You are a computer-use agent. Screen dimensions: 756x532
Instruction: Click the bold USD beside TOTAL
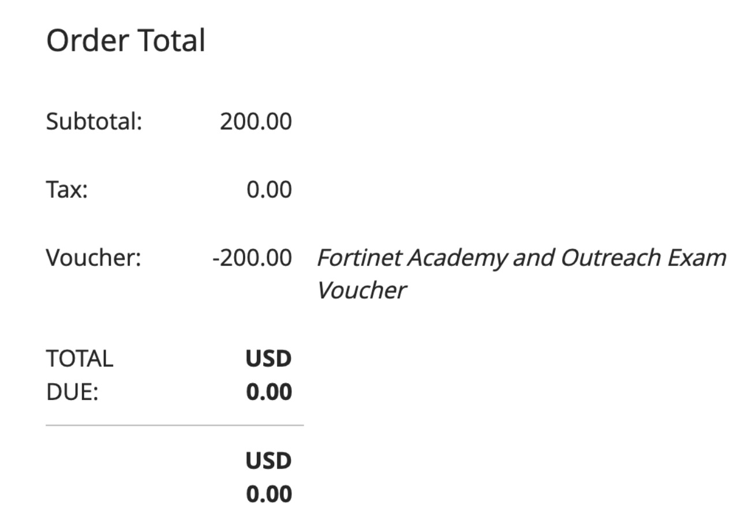click(269, 359)
